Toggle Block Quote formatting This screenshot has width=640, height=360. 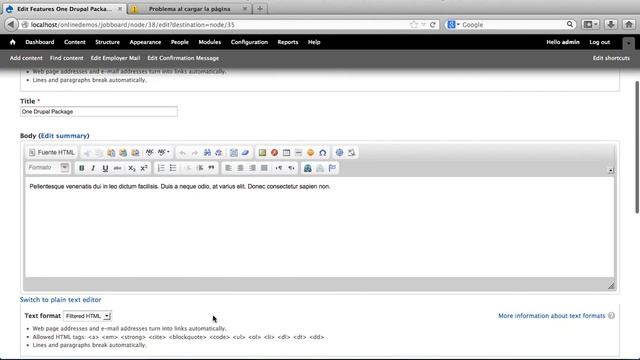coord(211,168)
